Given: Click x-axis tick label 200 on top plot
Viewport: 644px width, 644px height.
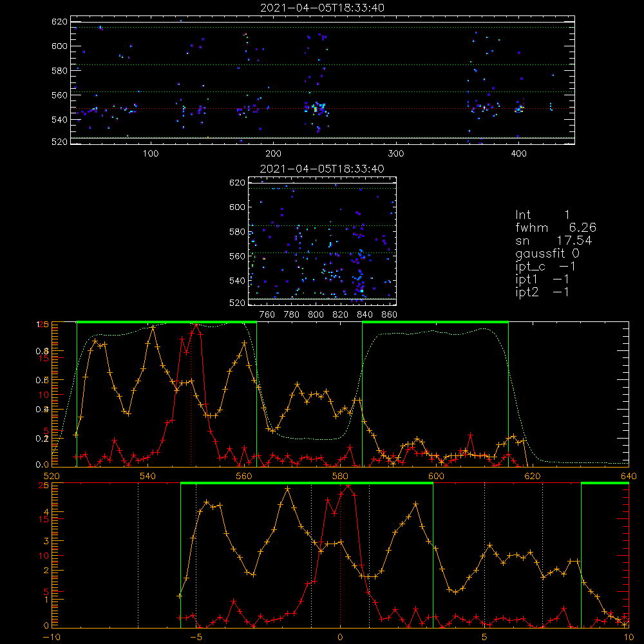Looking at the screenshot, I should click(273, 154).
